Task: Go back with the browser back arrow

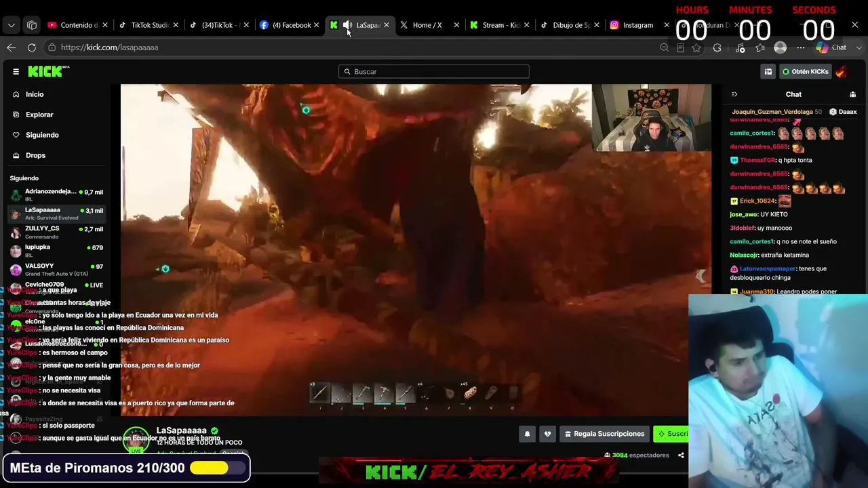Action: pyautogui.click(x=12, y=47)
